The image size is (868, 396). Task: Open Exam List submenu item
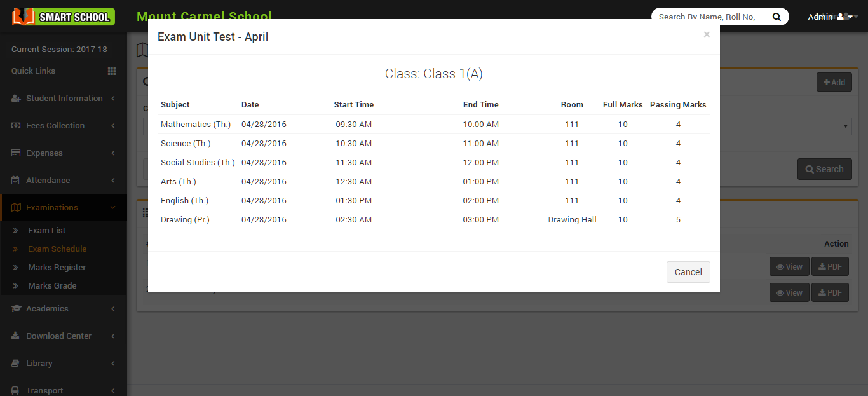click(x=47, y=231)
